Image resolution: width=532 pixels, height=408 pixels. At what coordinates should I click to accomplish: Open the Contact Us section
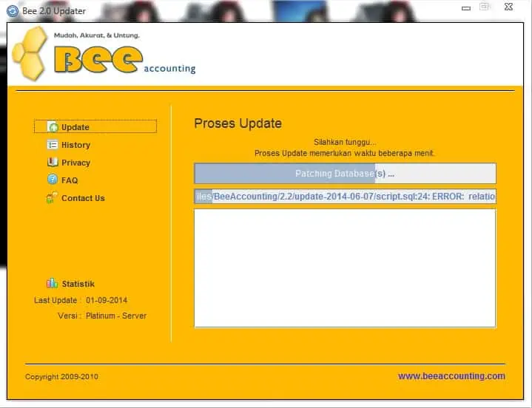tap(83, 198)
